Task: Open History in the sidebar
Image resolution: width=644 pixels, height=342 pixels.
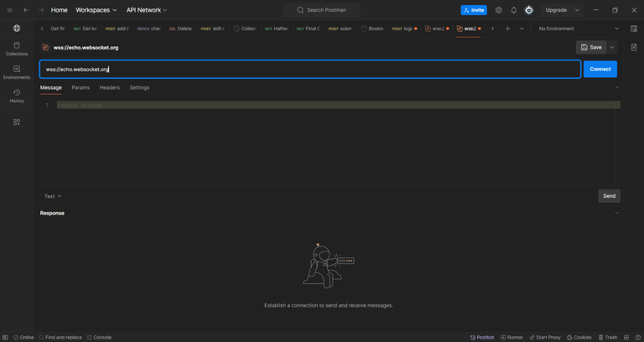Action: pos(17,96)
